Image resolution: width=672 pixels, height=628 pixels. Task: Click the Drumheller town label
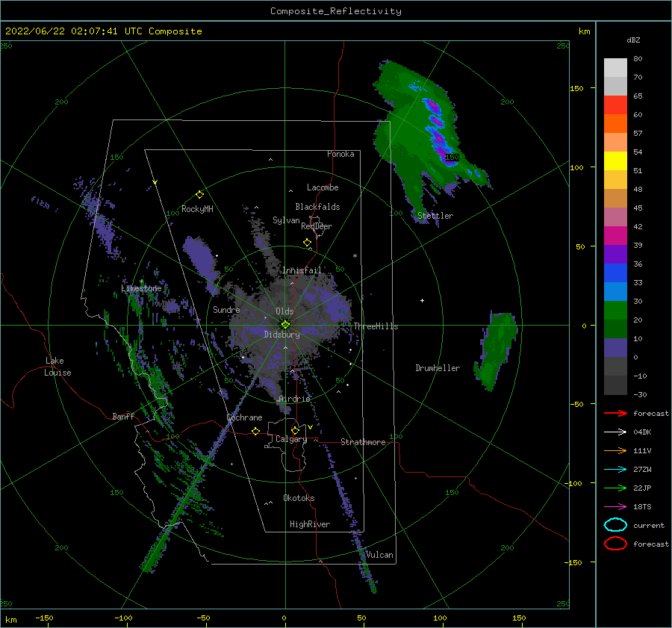438,368
